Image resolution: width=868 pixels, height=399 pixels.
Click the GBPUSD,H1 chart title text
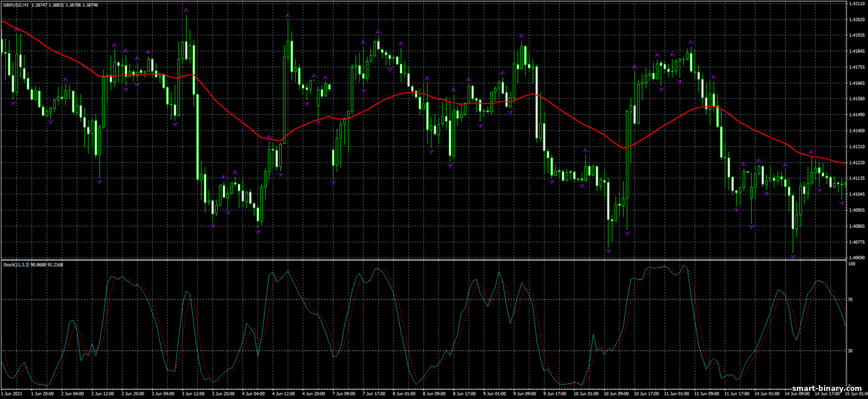17,4
